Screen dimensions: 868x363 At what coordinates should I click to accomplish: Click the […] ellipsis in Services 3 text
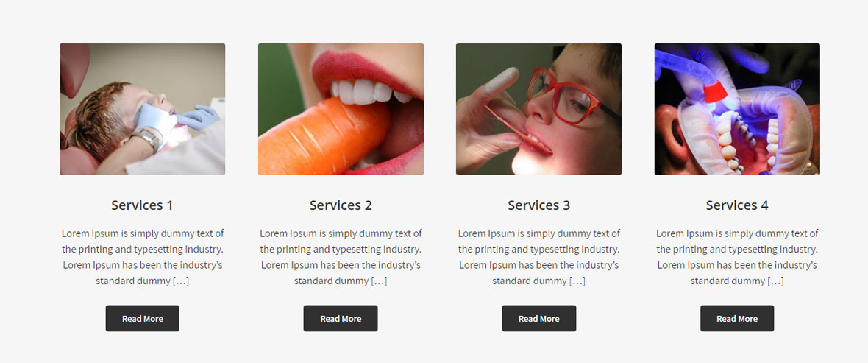point(577,281)
